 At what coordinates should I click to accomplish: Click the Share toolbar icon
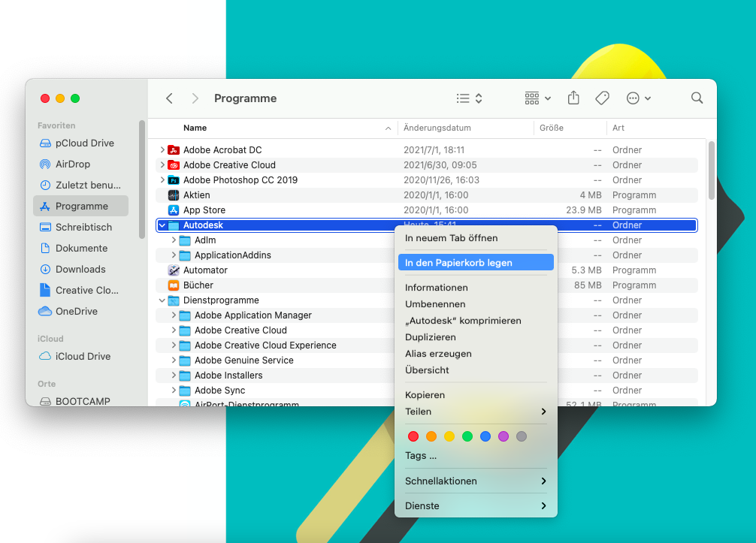point(573,98)
